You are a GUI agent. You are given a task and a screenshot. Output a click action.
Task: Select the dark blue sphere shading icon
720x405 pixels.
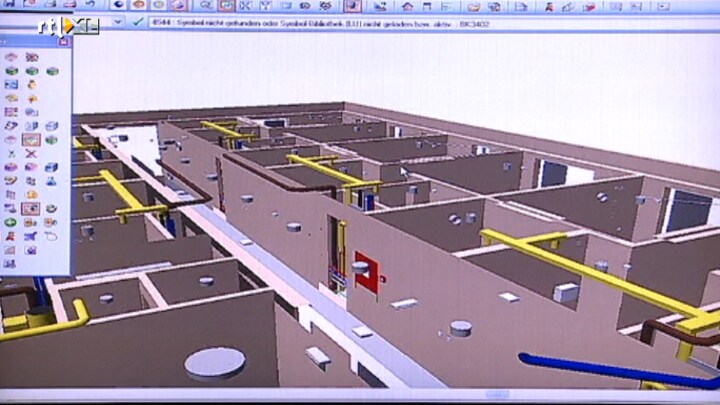click(x=118, y=5)
